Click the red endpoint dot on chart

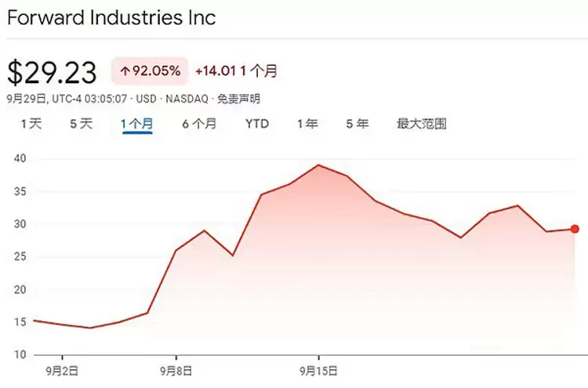coord(575,229)
